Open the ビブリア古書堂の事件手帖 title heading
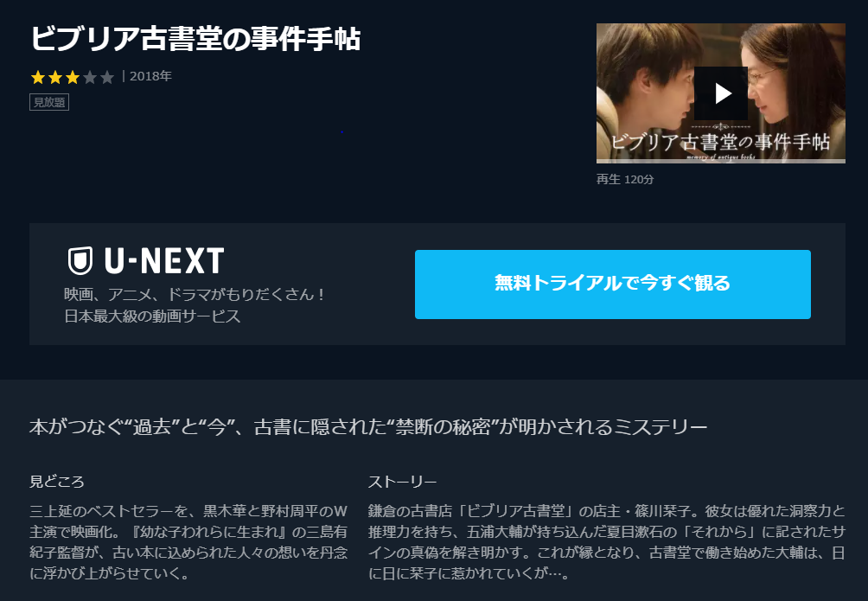 (x=195, y=39)
